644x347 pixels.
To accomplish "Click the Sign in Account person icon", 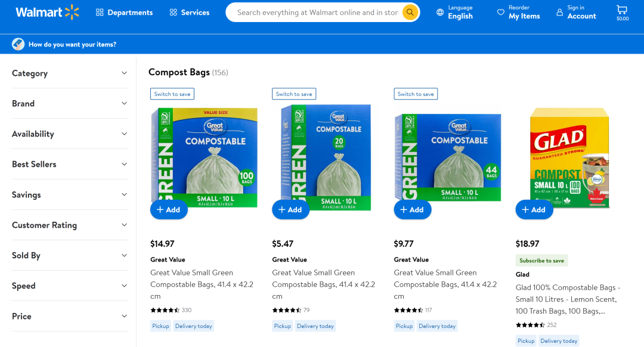I will coord(559,13).
